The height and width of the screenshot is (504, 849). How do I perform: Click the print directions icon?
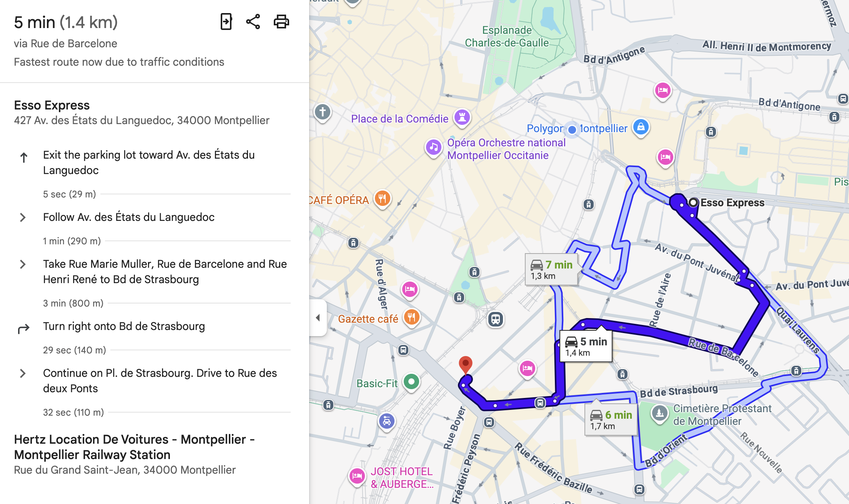(281, 22)
